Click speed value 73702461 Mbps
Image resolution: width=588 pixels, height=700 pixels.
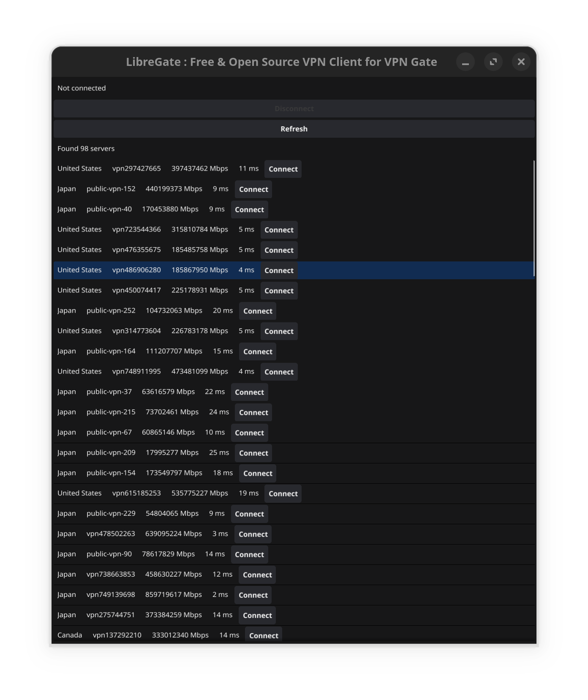coord(172,412)
